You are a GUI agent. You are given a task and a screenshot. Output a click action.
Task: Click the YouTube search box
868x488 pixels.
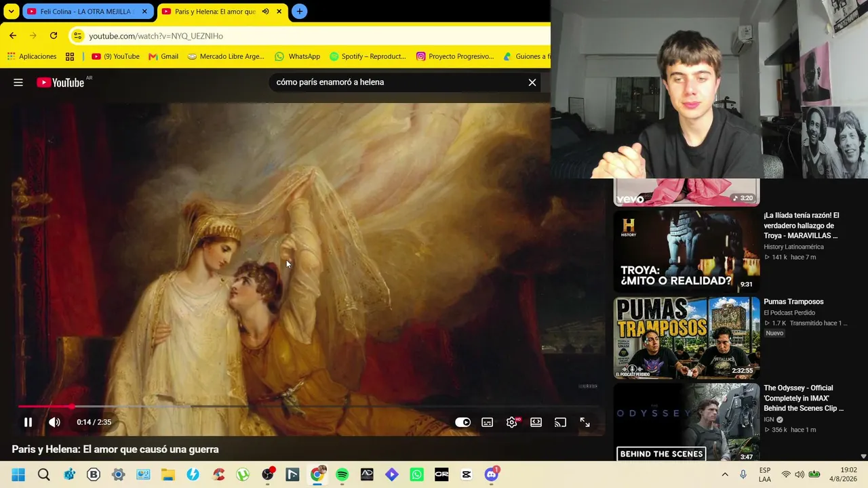tap(397, 82)
